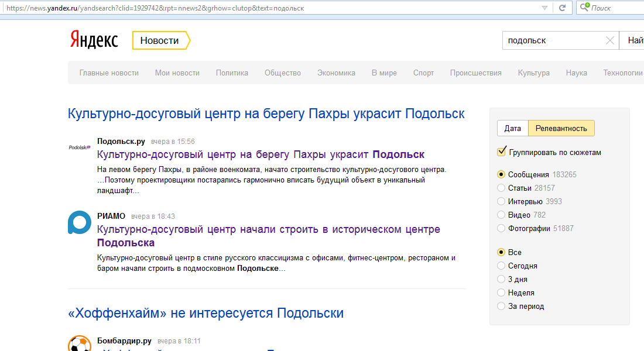
Task: Open the address bar history dropdown arrow
Action: pyautogui.click(x=544, y=8)
